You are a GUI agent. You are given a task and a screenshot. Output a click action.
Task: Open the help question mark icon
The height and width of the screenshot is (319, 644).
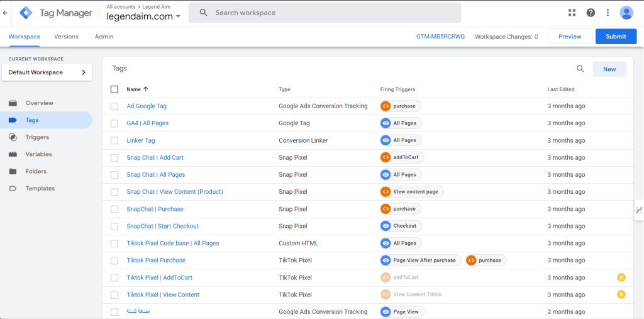(591, 13)
